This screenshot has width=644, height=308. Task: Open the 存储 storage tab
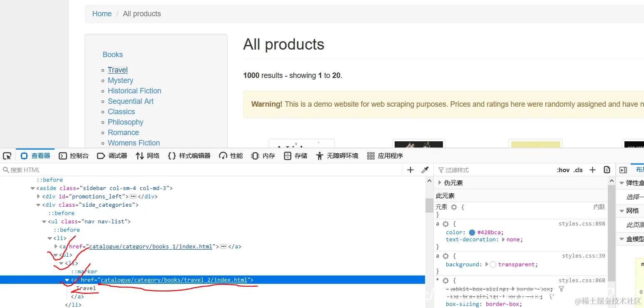[x=296, y=156]
